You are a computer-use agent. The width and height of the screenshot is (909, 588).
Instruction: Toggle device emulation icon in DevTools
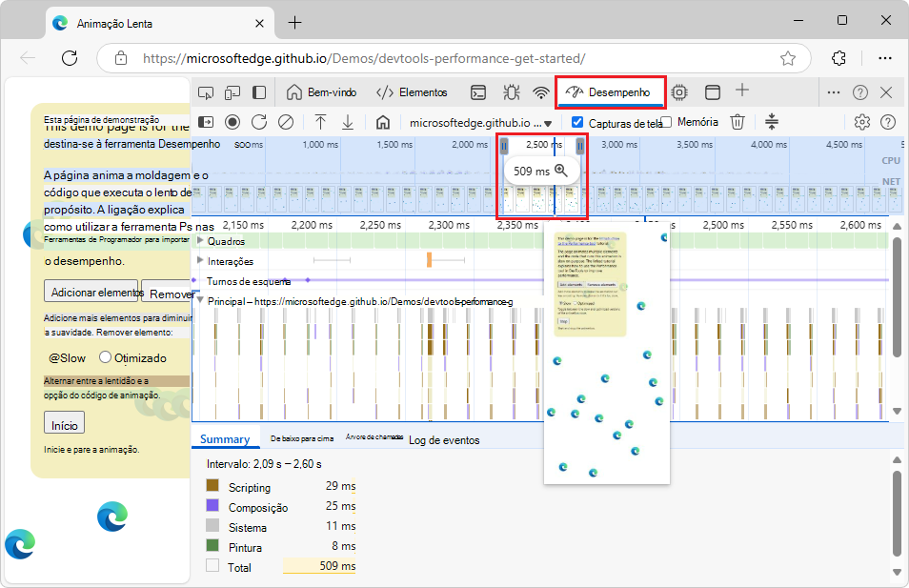click(x=232, y=92)
